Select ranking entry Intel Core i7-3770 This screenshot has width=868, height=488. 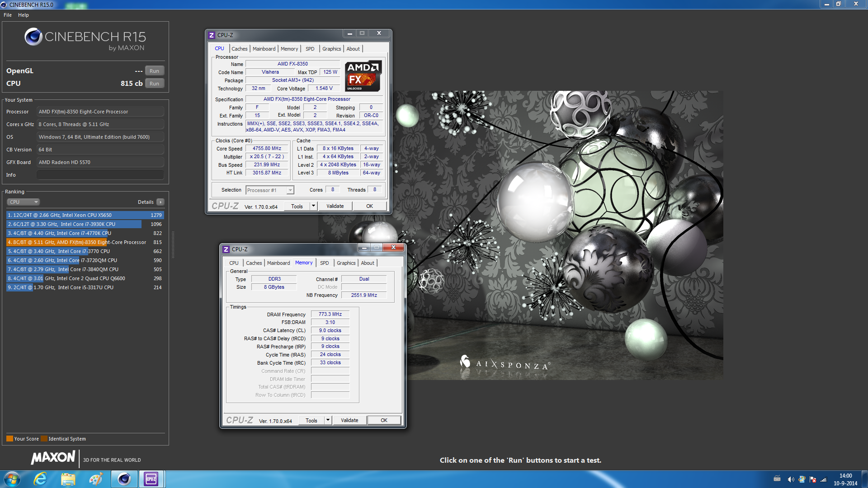[85, 251]
